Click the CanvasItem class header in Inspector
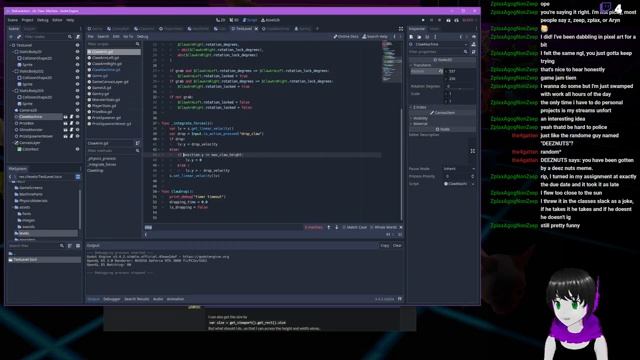640x360 pixels. point(442,113)
